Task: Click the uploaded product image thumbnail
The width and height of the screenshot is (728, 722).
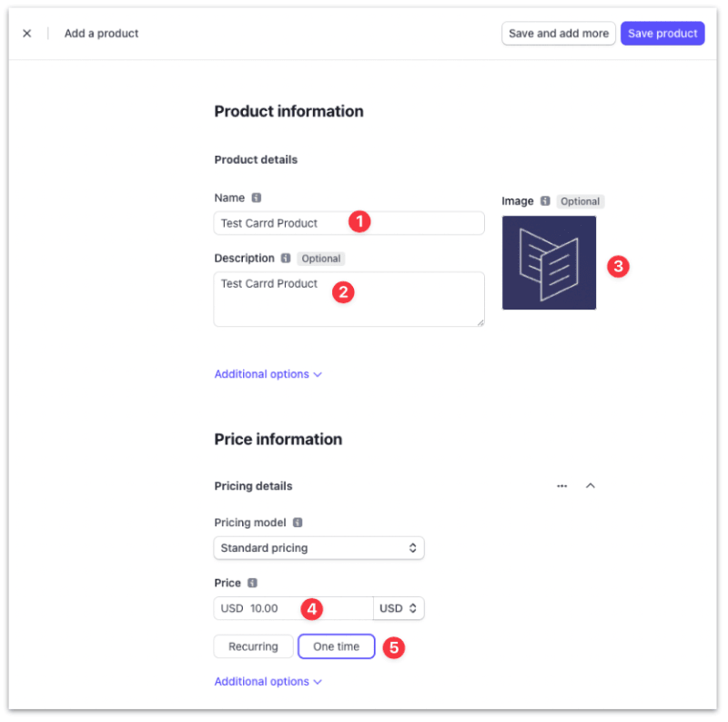Action: [549, 263]
